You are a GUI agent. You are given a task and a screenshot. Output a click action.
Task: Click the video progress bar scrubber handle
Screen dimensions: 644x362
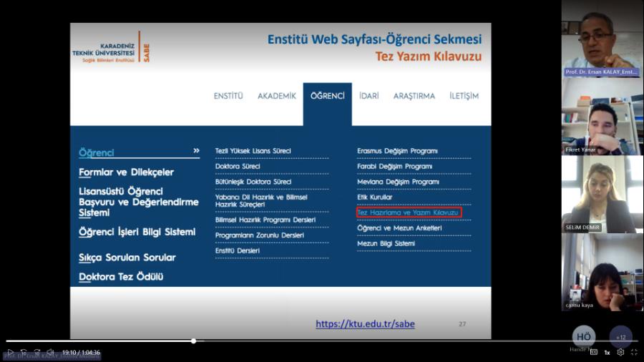[193, 341]
